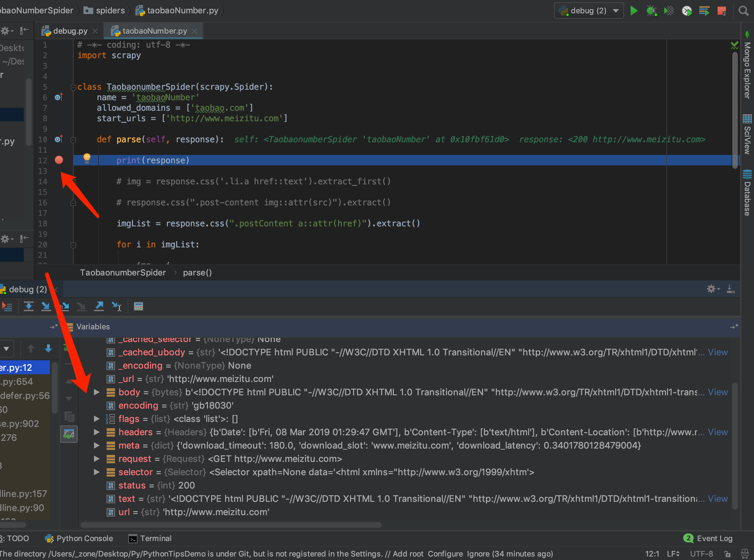The image size is (754, 560).
Task: Click the duplicate watch copy icon
Action: [69, 417]
